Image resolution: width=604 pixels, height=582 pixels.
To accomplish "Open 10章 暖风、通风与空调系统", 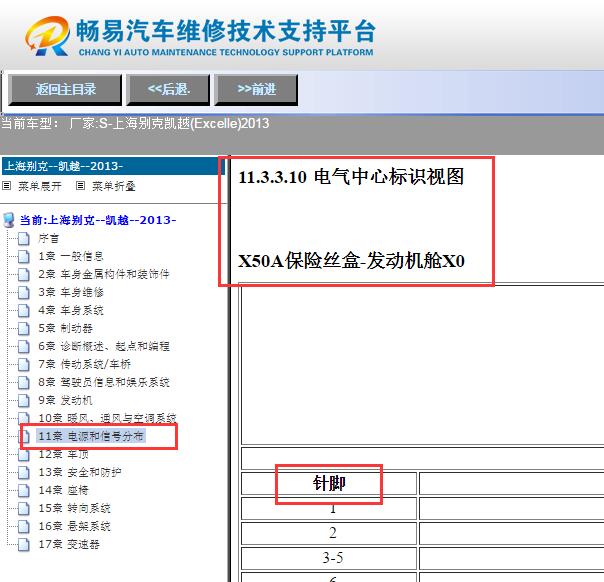I will [x=107, y=418].
